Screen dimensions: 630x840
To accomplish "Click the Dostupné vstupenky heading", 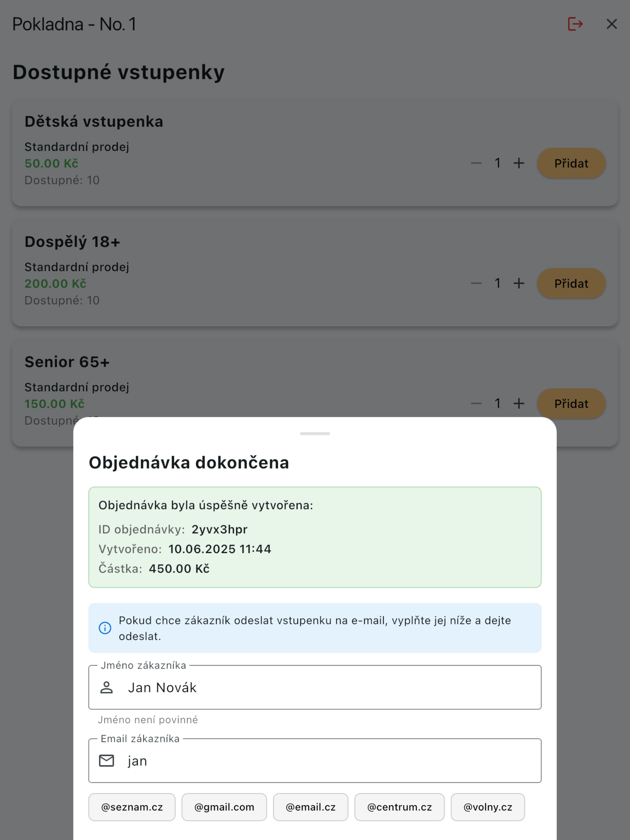I will (x=118, y=72).
